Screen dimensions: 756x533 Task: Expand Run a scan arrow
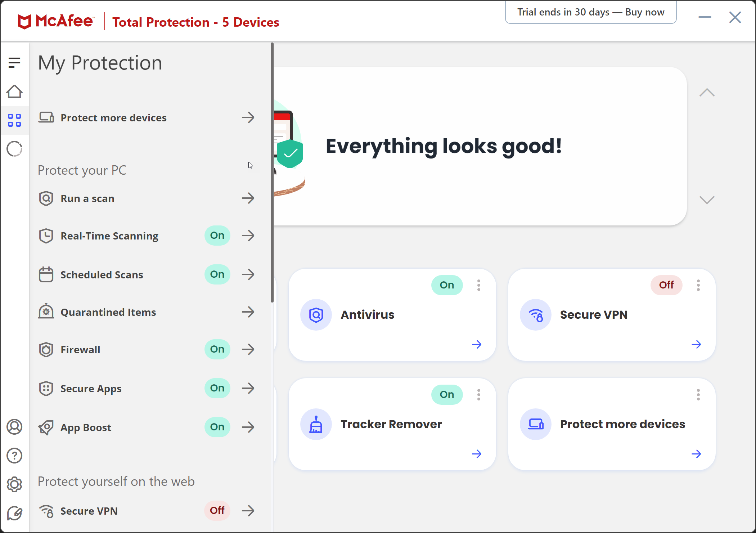[x=248, y=198]
